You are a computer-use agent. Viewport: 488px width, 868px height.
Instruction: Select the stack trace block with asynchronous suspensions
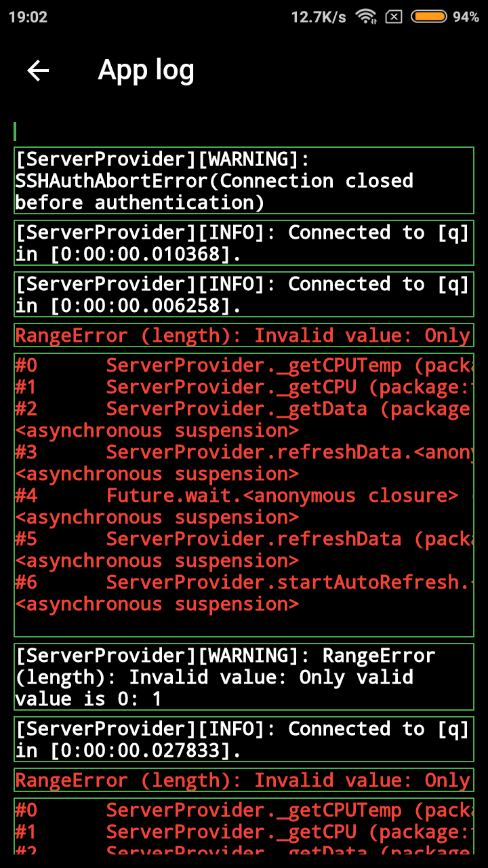tap(244, 484)
